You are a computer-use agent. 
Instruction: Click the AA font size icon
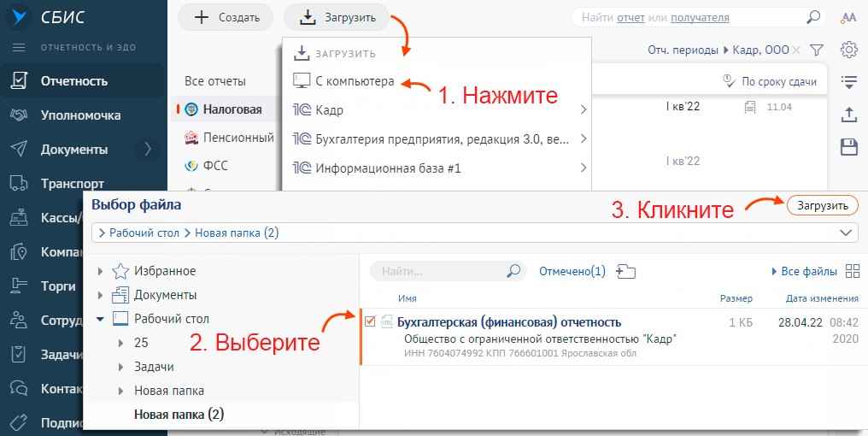pos(848,17)
